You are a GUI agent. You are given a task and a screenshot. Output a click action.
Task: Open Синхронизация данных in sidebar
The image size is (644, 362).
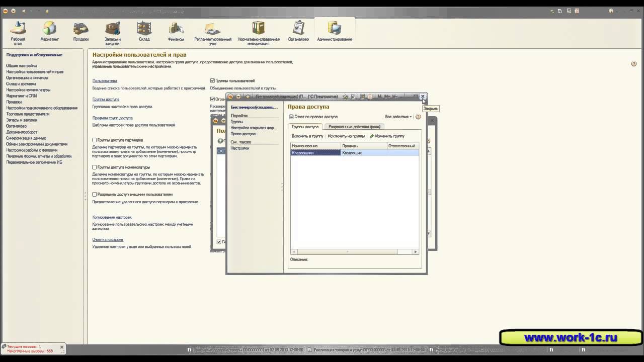[x=26, y=138]
